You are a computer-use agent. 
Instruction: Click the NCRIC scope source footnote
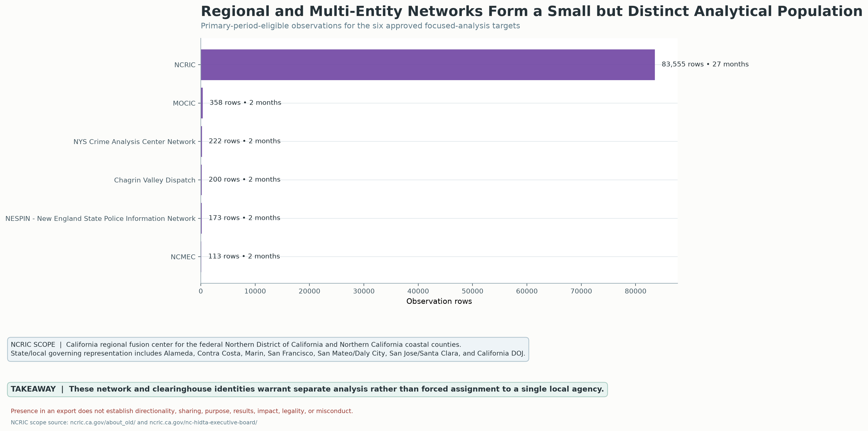(134, 423)
